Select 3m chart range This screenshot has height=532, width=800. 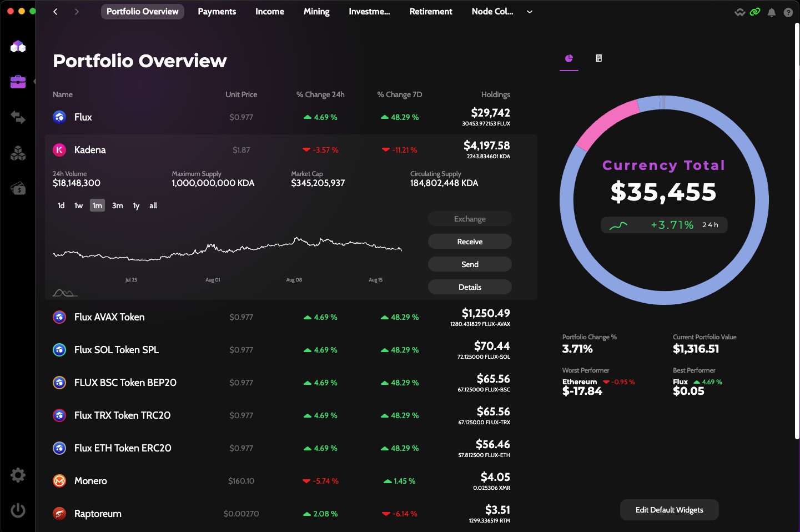[x=118, y=205]
